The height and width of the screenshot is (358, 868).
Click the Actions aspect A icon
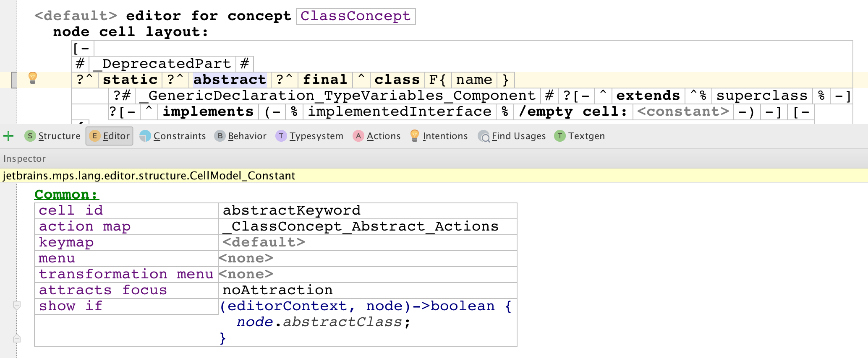click(x=358, y=136)
